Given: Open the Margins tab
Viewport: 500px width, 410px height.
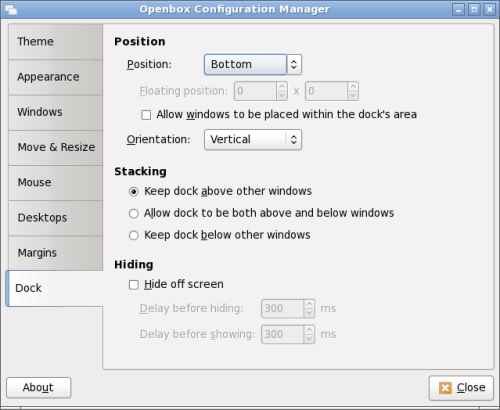Looking at the screenshot, I should 55,253.
